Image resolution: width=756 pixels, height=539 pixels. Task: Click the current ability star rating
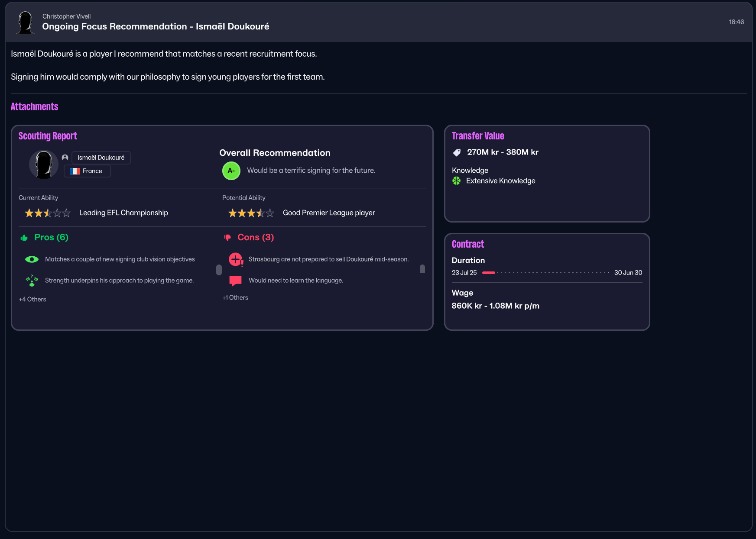click(48, 213)
